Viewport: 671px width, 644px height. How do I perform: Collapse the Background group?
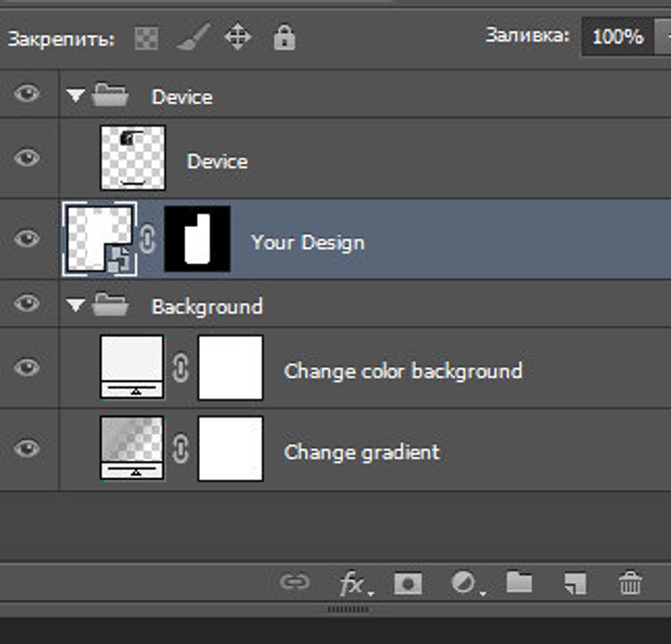click(x=75, y=305)
